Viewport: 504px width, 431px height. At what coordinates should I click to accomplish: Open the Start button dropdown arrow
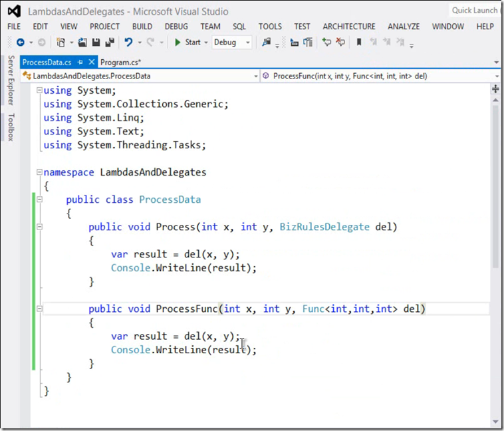pos(205,43)
